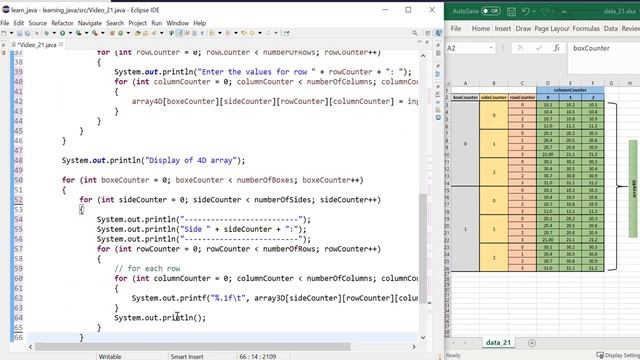Screen dimensions: 640x360
Task: Open Eclipse Refactor menu
Action: [x=62, y=23]
